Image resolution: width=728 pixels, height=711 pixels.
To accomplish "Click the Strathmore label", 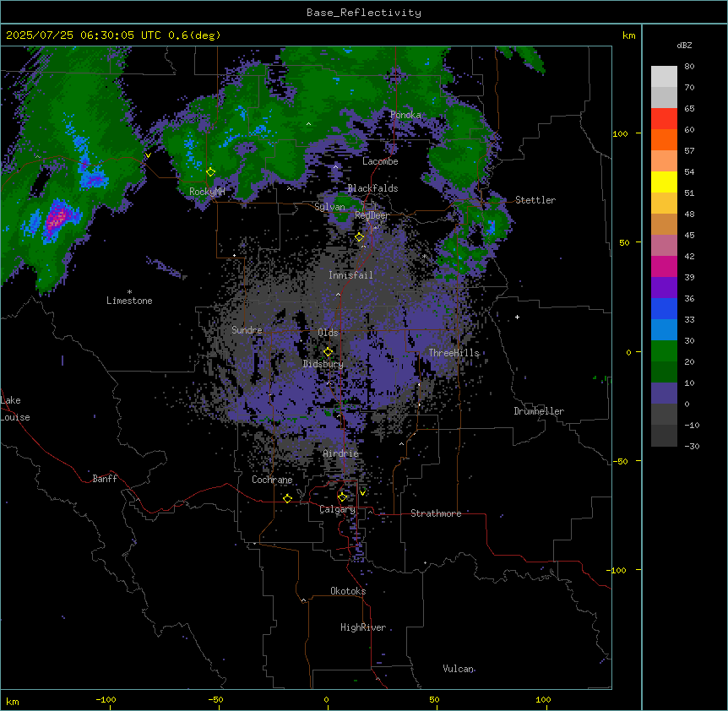I will tap(436, 513).
